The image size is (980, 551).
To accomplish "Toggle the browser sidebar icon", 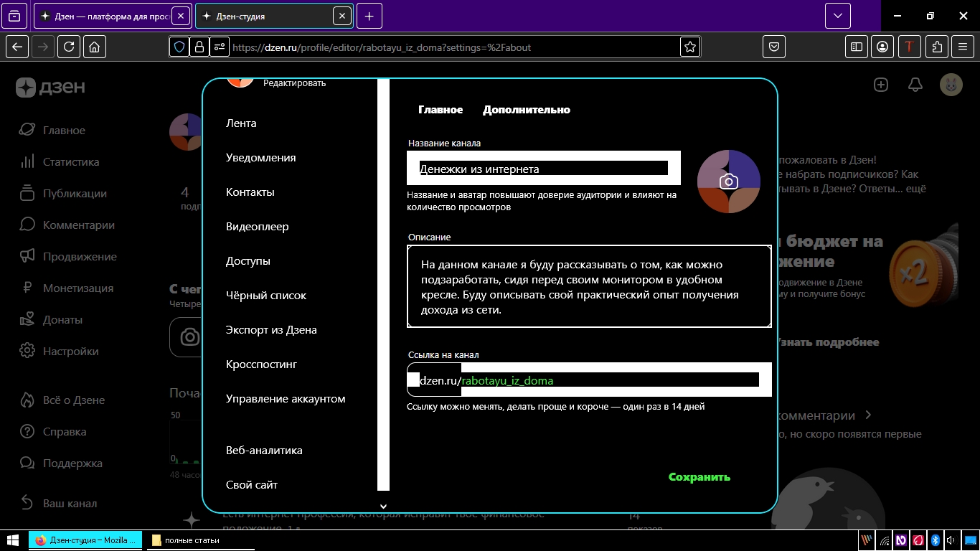I will pyautogui.click(x=857, y=47).
